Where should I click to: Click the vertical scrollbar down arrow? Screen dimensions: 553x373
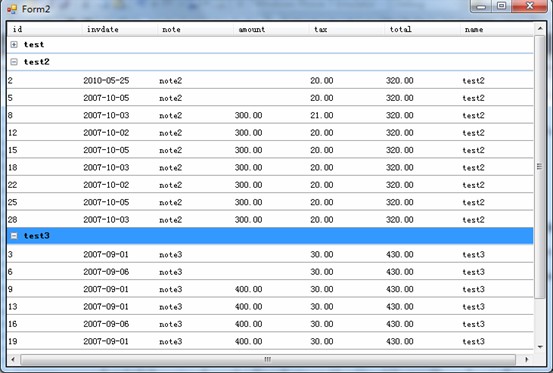tap(540, 347)
